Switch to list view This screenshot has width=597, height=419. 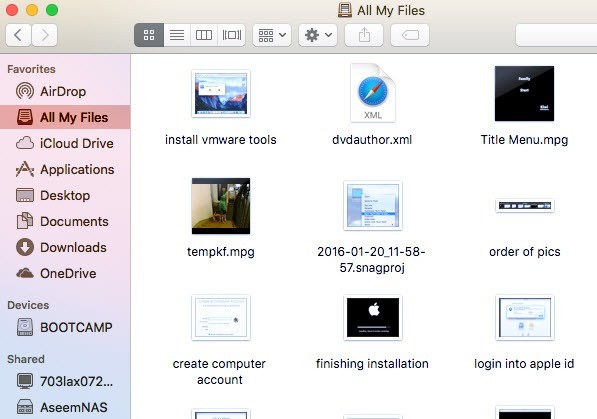tap(177, 35)
